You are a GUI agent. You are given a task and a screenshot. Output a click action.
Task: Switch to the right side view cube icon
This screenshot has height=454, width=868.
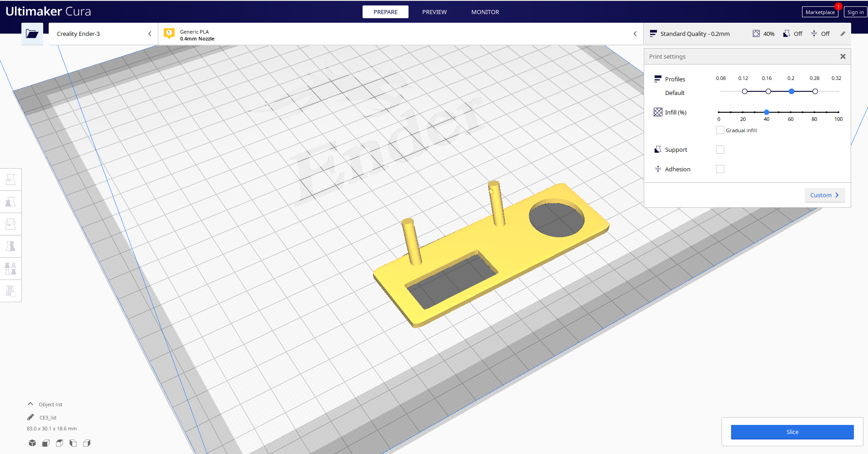[x=87, y=443]
